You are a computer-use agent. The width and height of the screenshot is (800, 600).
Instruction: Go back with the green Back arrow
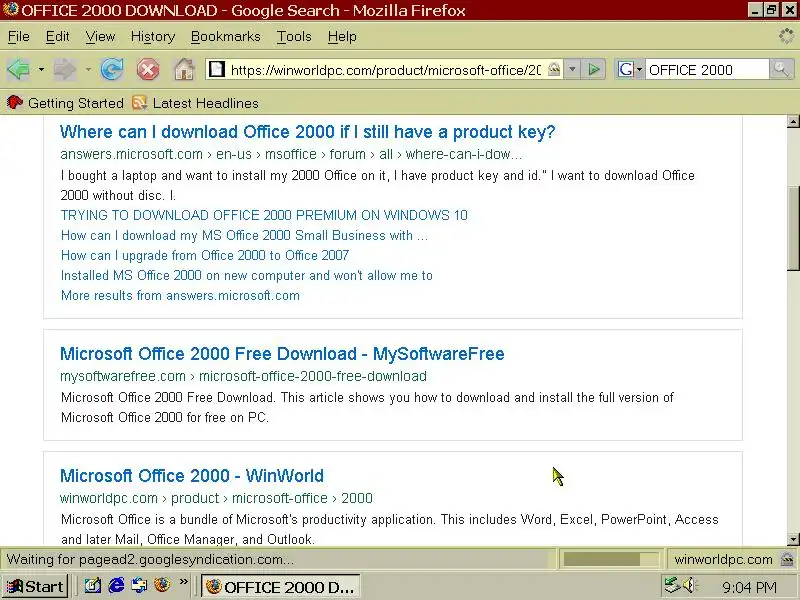pos(18,69)
